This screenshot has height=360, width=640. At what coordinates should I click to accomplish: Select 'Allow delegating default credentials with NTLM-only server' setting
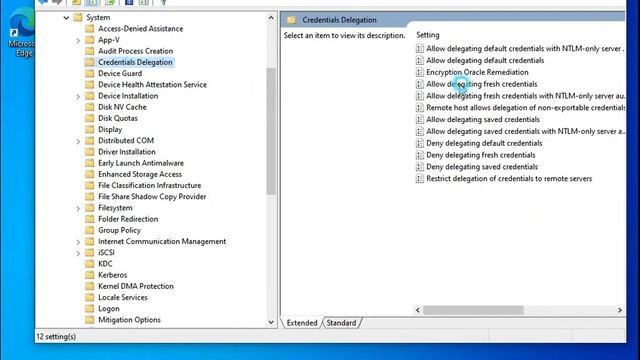click(525, 49)
